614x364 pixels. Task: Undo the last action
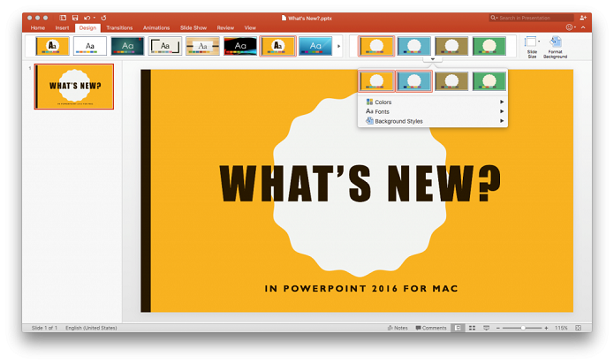coord(87,18)
